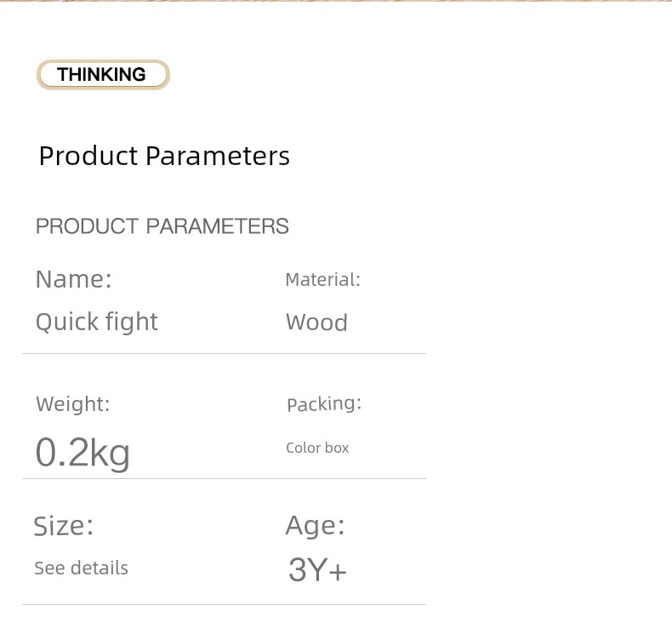Viewport: 672px width, 628px height.
Task: Click the divider line below 0.2kg
Action: click(x=224, y=478)
